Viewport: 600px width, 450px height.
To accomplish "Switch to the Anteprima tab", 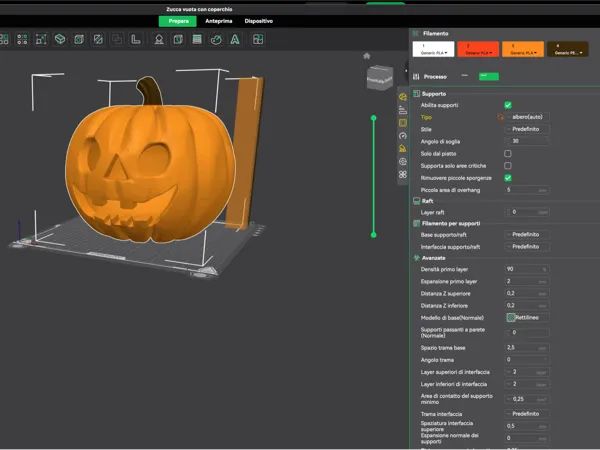I will click(218, 21).
